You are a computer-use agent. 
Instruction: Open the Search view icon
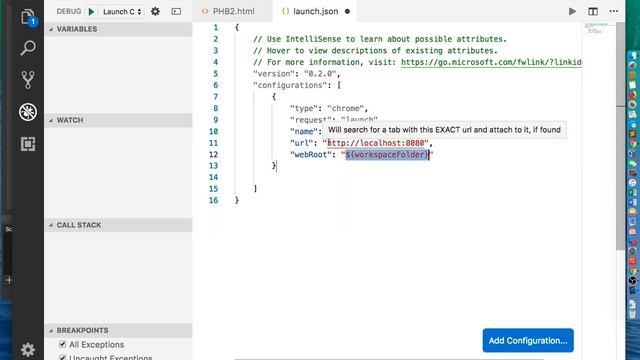coord(28,48)
